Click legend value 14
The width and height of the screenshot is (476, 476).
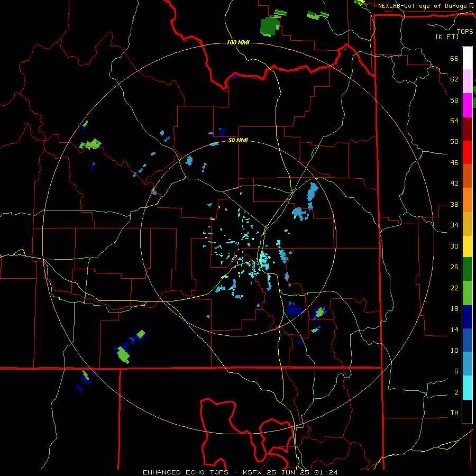click(454, 329)
